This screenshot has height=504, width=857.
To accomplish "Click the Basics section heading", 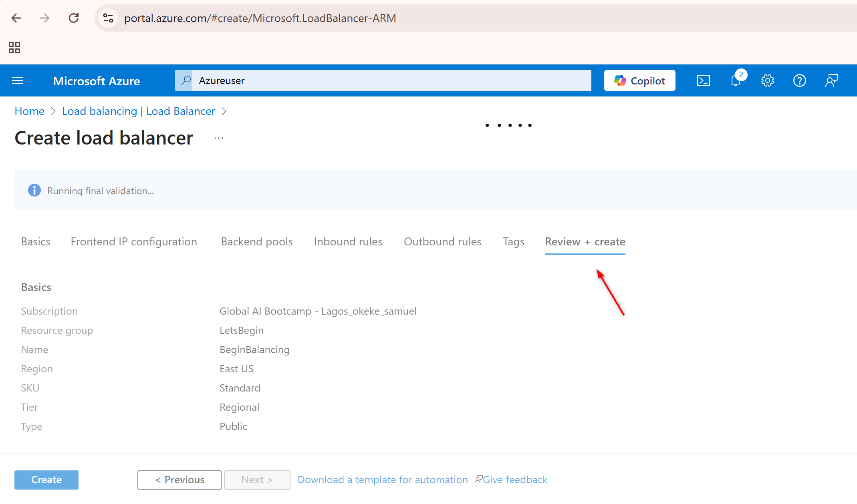I will [36, 287].
